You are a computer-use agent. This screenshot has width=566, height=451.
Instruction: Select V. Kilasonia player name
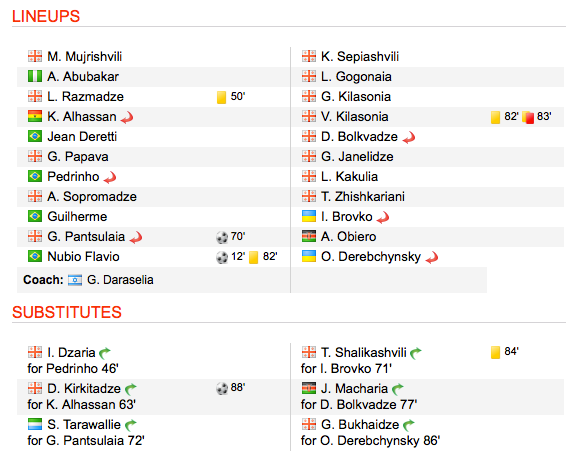(354, 117)
